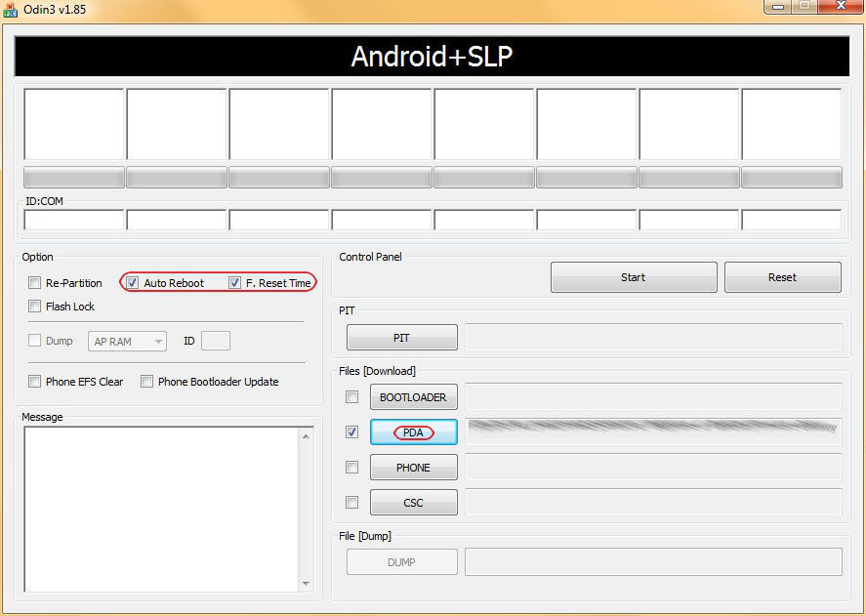Uncheck the checkbox next to PDA
Viewport: 866px width, 616px height.
[351, 432]
